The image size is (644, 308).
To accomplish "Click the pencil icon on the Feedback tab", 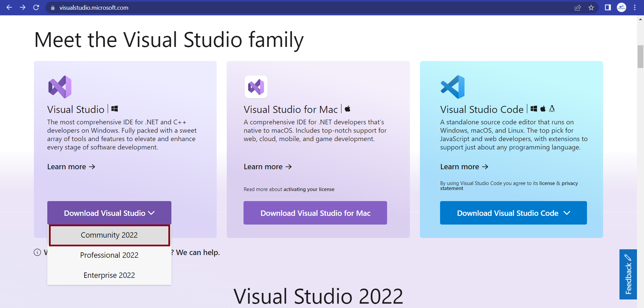I will (x=628, y=257).
